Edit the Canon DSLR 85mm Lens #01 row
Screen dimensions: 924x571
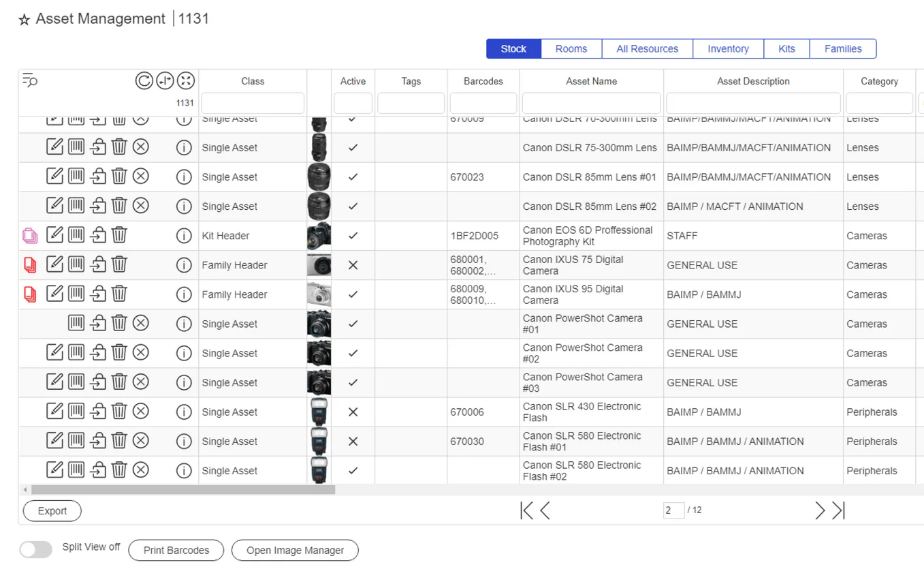coord(54,176)
